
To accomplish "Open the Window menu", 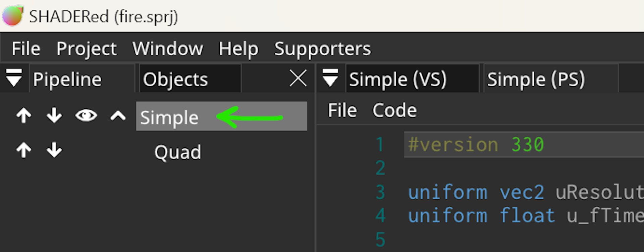I will tap(168, 49).
